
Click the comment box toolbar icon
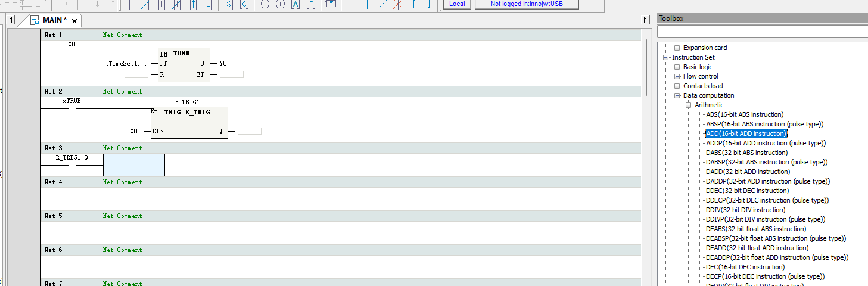click(331, 4)
